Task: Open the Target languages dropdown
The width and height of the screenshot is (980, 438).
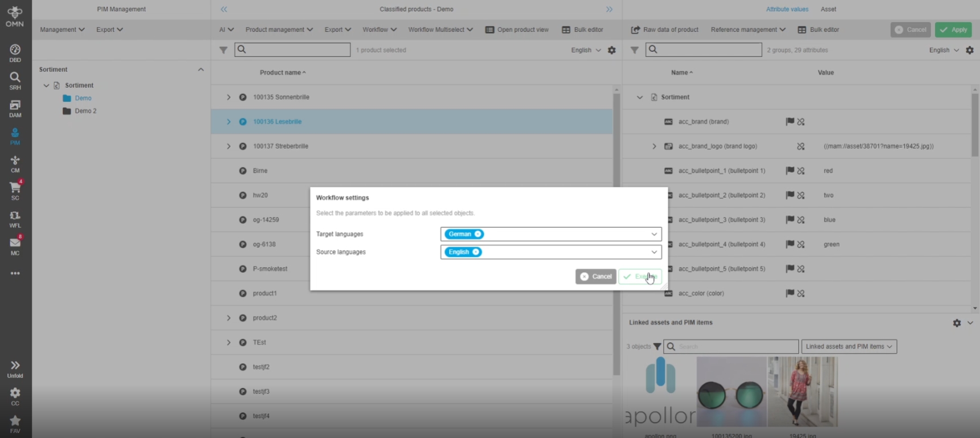Action: click(654, 234)
